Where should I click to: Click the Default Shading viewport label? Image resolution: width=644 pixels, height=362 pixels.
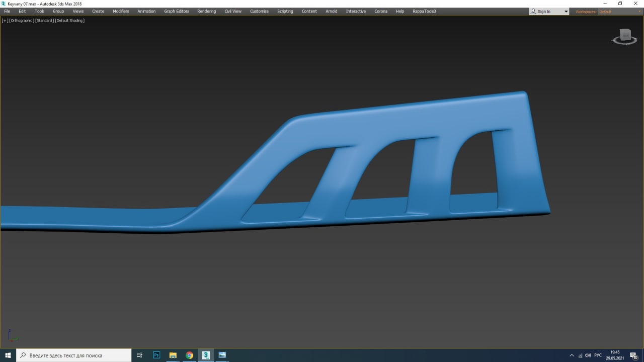tap(70, 21)
